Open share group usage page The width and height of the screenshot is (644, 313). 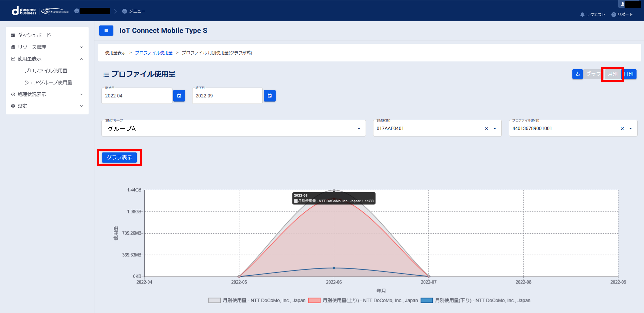coord(48,83)
